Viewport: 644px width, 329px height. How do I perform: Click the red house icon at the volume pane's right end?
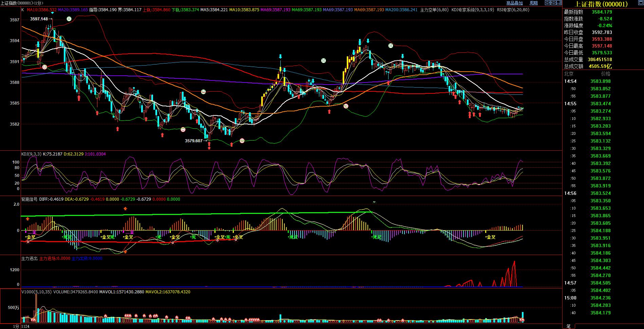click(x=523, y=320)
